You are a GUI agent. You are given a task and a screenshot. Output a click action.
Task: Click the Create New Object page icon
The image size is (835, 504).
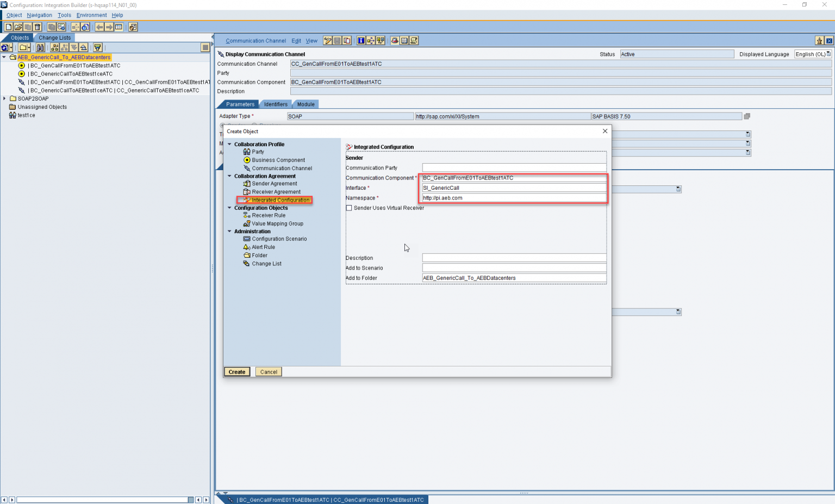click(9, 27)
